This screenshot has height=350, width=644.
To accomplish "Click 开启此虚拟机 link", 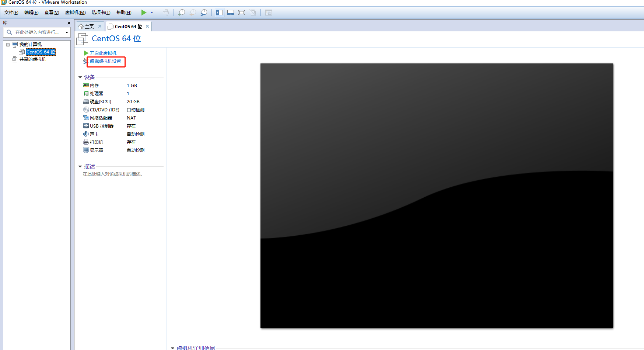I will click(103, 53).
